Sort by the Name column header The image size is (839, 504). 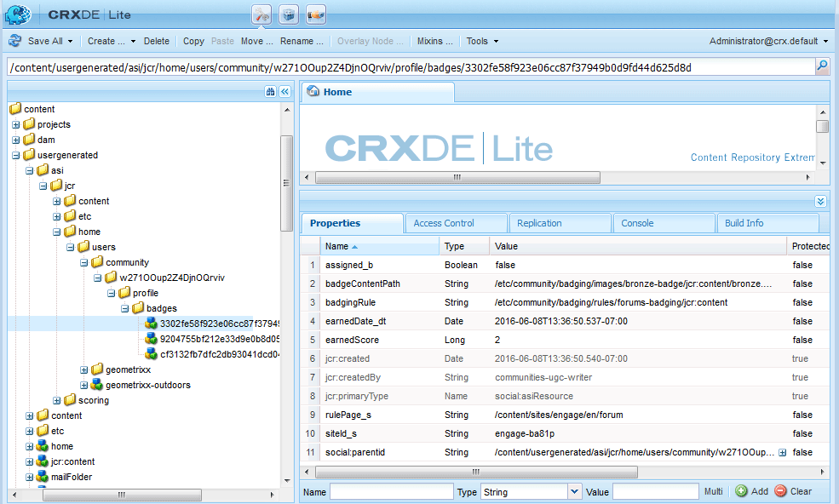point(380,246)
